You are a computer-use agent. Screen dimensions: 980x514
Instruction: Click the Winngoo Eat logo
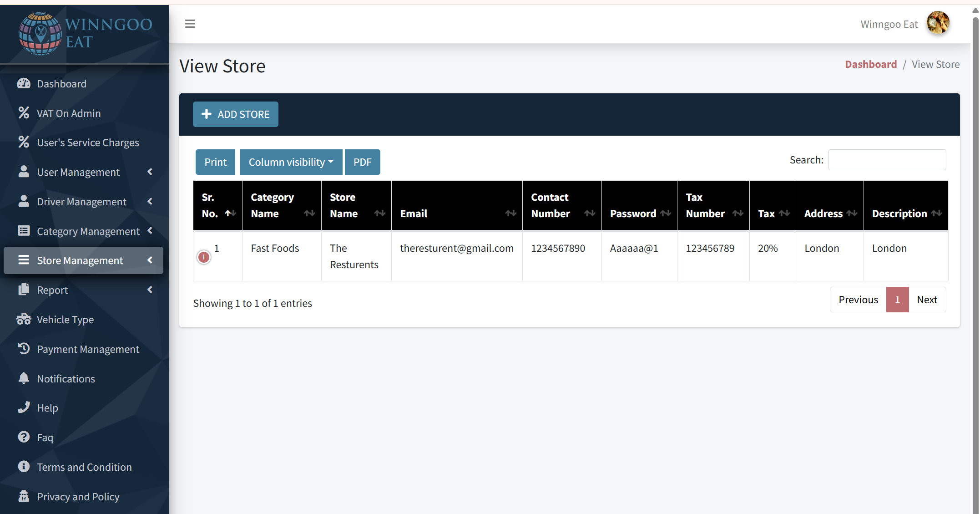tap(85, 33)
